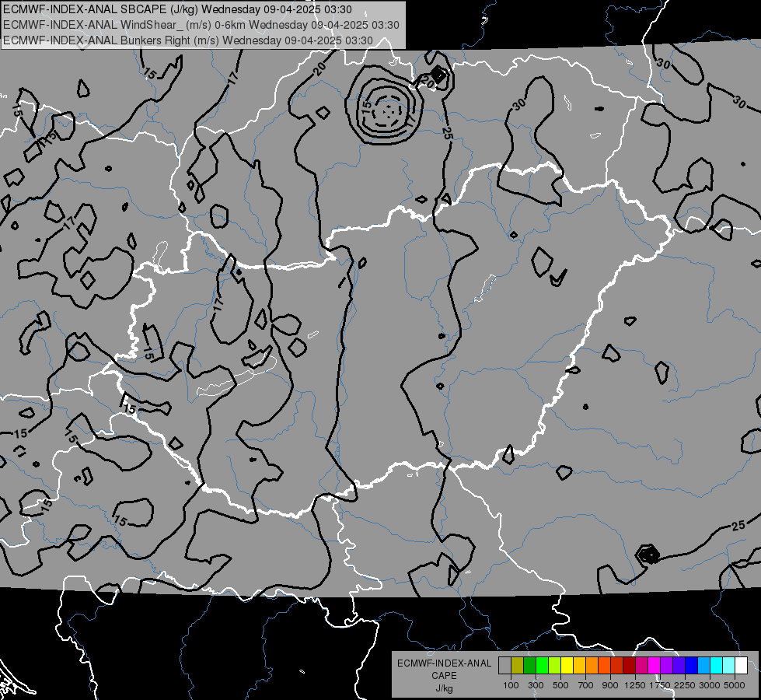
Task: Click the J/kg unit label in legend
Action: coord(444,688)
